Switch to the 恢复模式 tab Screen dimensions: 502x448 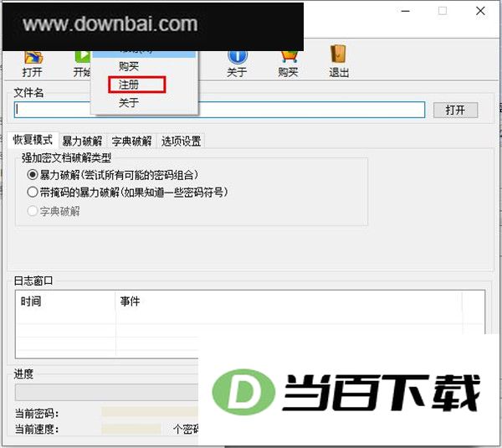[33, 140]
